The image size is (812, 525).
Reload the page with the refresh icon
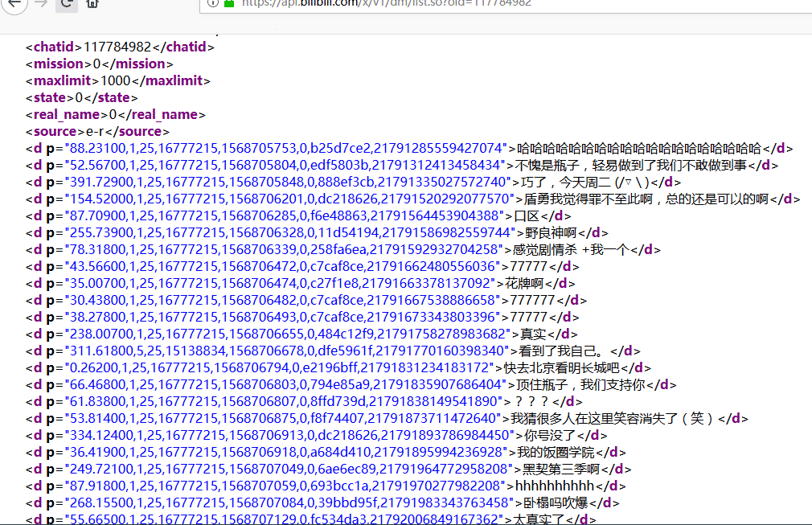point(66,4)
